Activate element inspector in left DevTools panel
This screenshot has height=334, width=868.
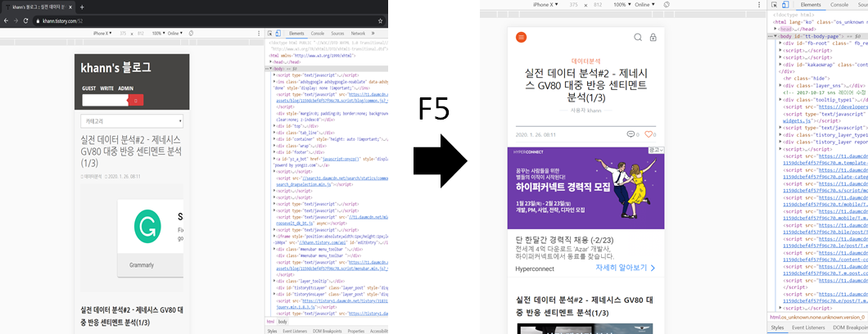pyautogui.click(x=271, y=34)
